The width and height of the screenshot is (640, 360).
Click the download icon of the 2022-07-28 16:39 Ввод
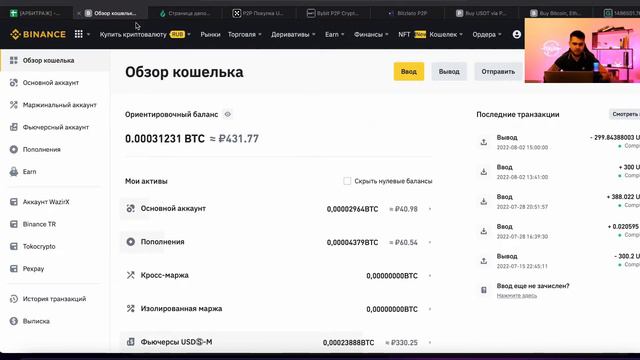[x=484, y=231]
